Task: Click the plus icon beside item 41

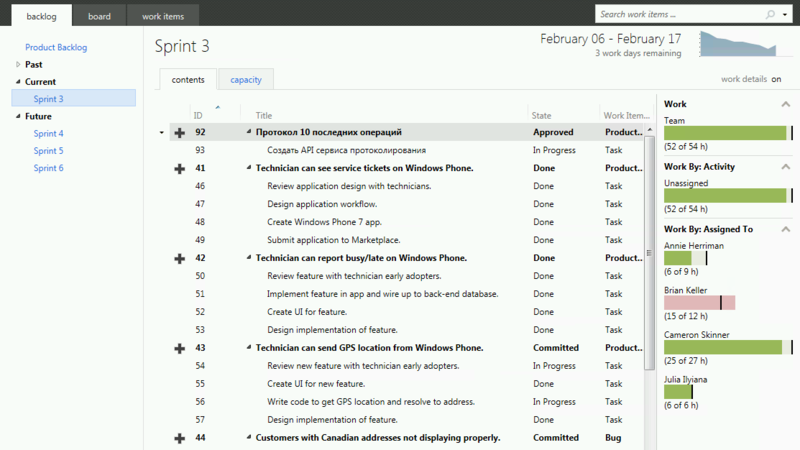Action: 180,169
